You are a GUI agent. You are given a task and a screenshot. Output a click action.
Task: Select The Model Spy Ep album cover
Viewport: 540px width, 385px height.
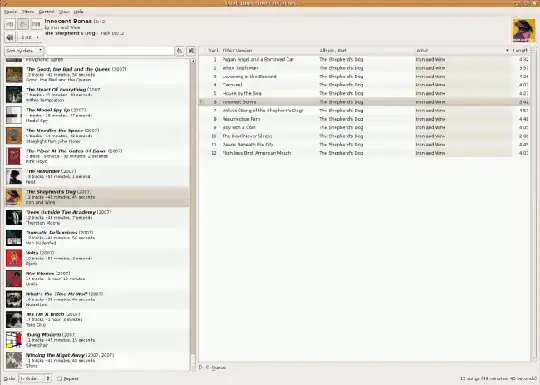tap(14, 115)
